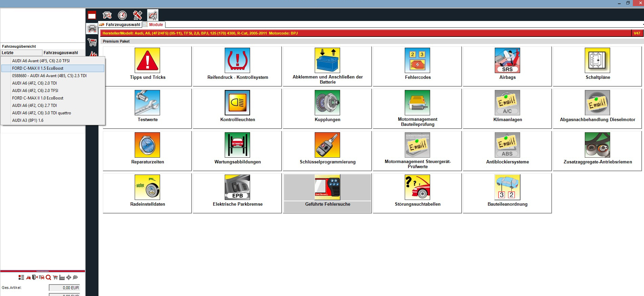Open the Bauteileanordnung module

(507, 193)
